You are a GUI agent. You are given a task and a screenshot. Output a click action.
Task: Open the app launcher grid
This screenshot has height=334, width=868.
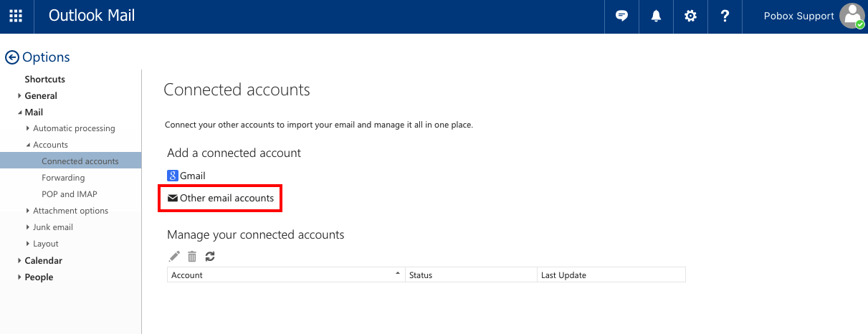point(16,16)
